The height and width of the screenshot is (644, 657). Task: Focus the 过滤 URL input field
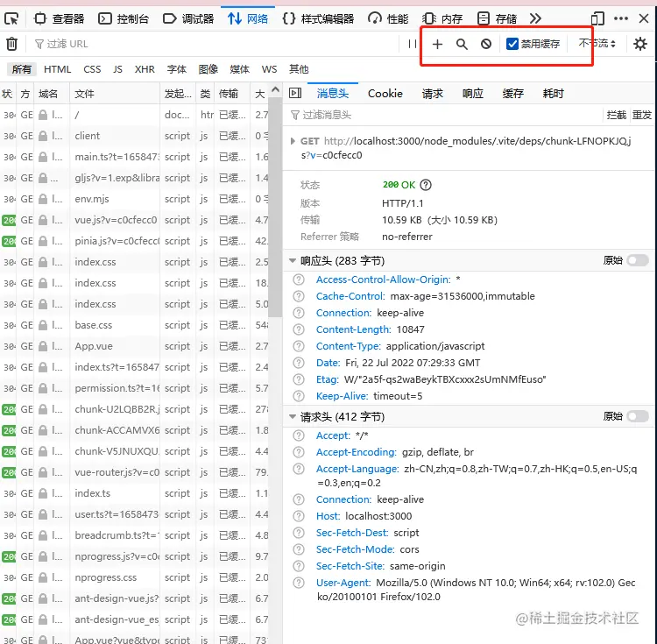pos(214,44)
